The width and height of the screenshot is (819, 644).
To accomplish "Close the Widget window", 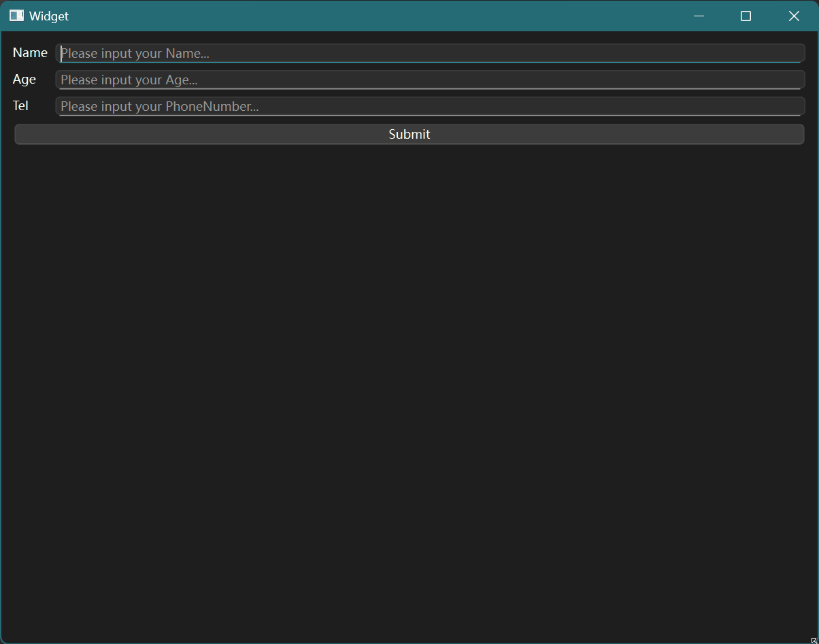I will (794, 16).
